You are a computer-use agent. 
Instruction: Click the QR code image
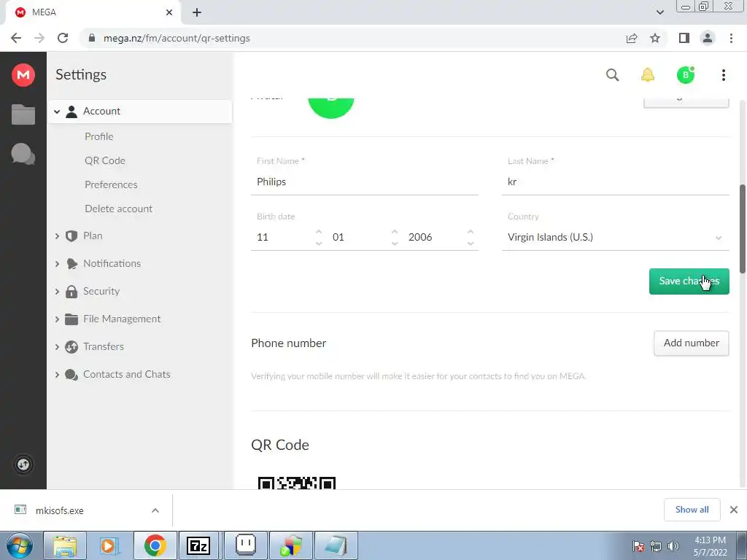297,483
